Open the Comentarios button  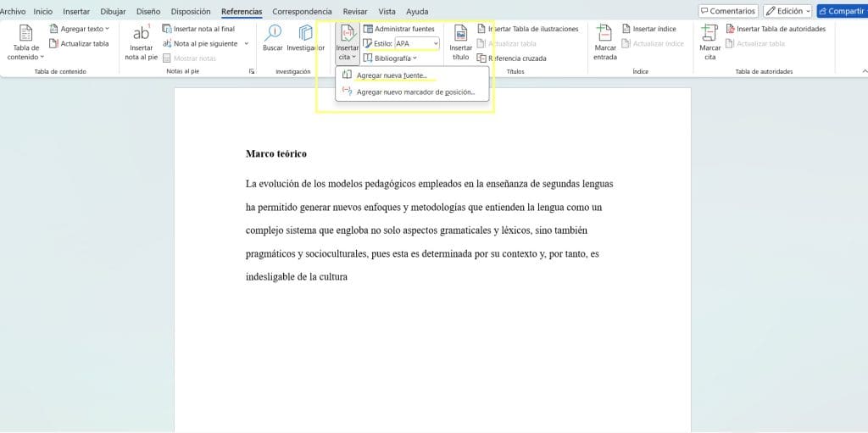click(x=728, y=11)
